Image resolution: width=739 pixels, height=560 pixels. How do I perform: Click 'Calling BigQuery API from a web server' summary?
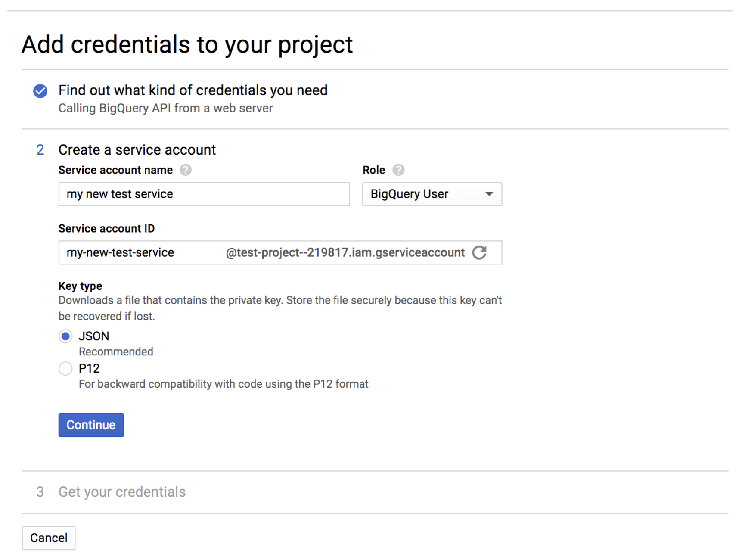pyautogui.click(x=165, y=108)
